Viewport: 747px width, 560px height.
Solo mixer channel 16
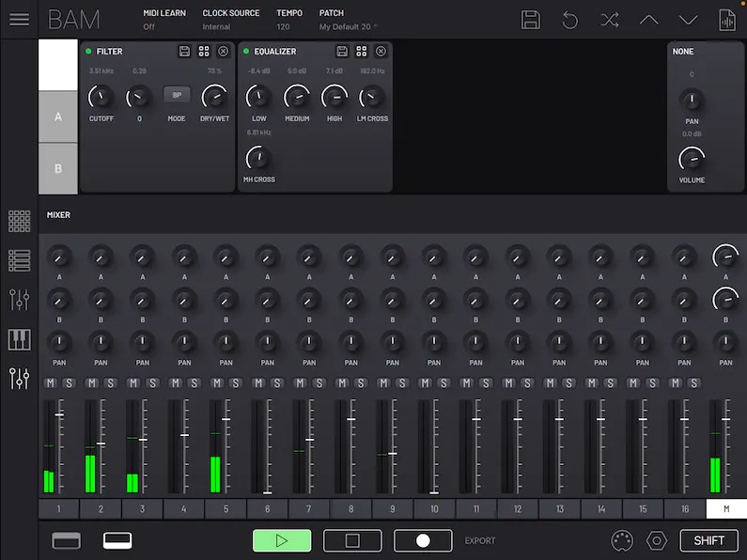[694, 382]
